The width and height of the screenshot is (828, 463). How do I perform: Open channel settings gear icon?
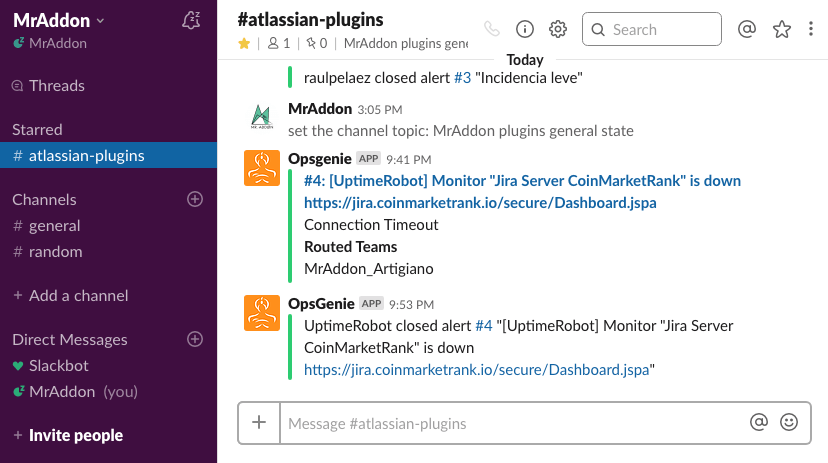tap(558, 29)
